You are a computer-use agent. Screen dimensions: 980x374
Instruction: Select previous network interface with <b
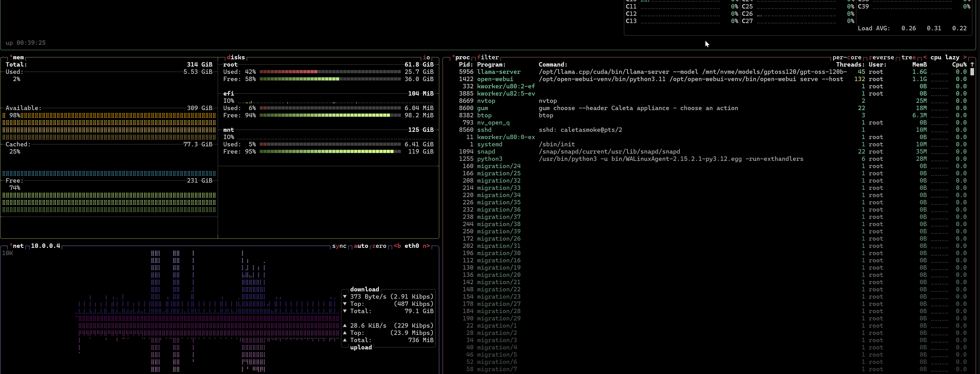tap(397, 246)
